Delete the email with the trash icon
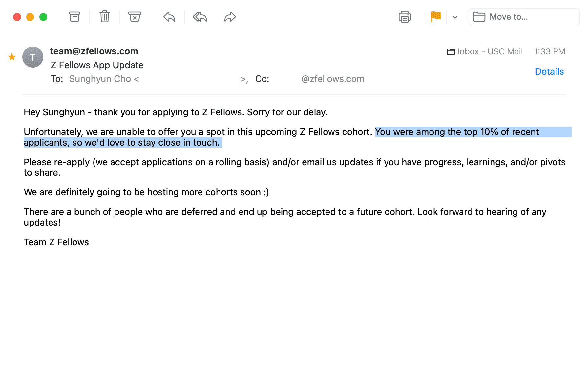Viewport: 588px width, 375px height. pyautogui.click(x=105, y=17)
